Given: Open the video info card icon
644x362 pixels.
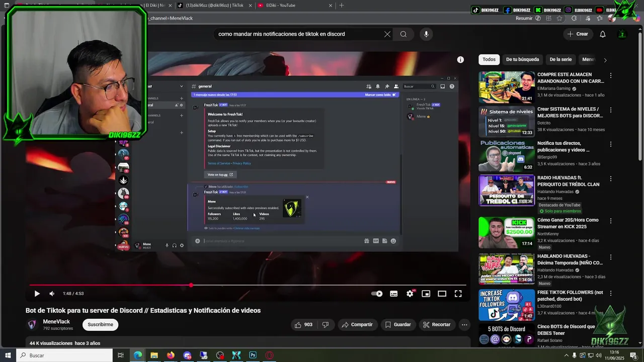Looking at the screenshot, I should point(460,59).
